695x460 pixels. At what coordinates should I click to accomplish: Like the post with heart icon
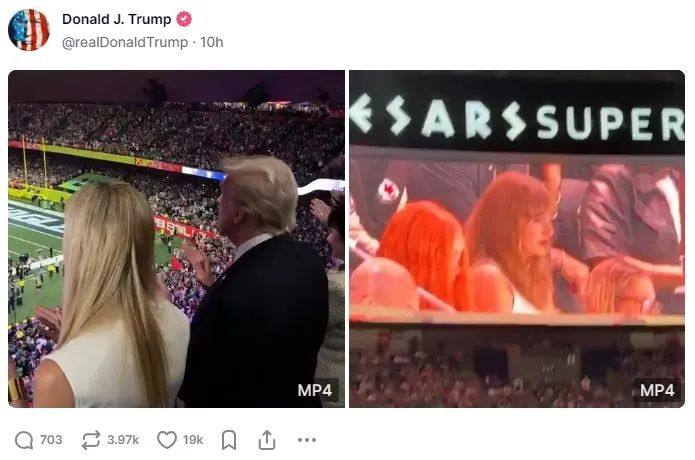[167, 440]
